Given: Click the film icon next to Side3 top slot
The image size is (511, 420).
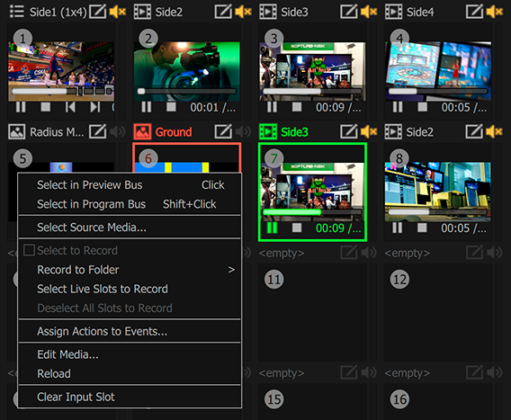Looking at the screenshot, I should [268, 12].
